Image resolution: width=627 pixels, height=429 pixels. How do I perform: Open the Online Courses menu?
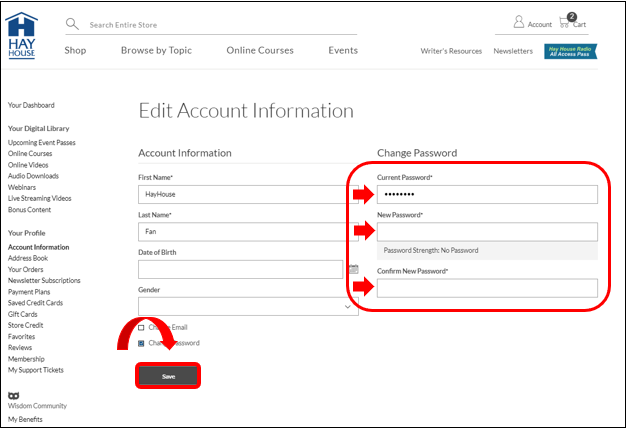click(260, 51)
